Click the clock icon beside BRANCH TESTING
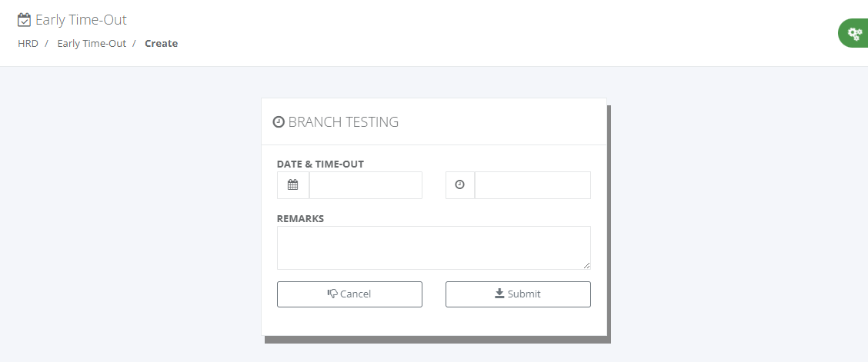This screenshot has height=362, width=868. [x=279, y=121]
